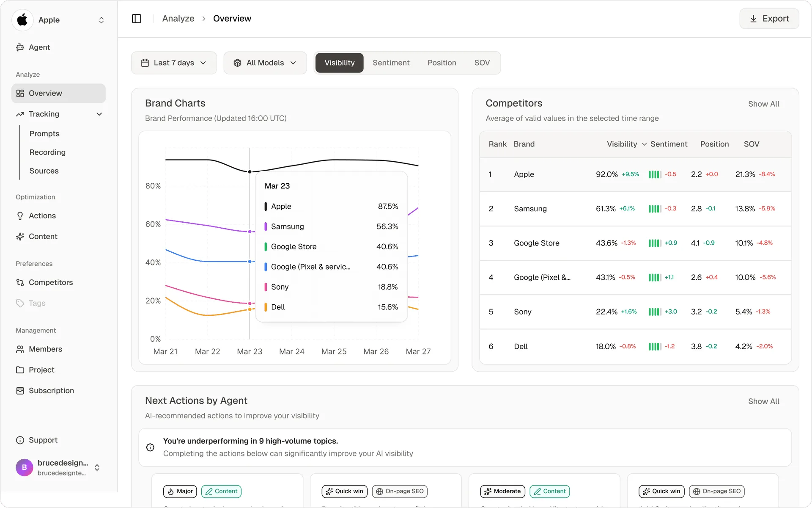Switch to the Position tab
Viewport: 812px width, 508px height.
(442, 63)
